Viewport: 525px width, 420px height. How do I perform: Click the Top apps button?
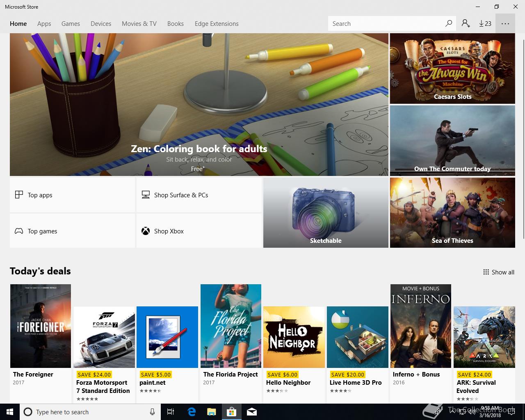72,195
